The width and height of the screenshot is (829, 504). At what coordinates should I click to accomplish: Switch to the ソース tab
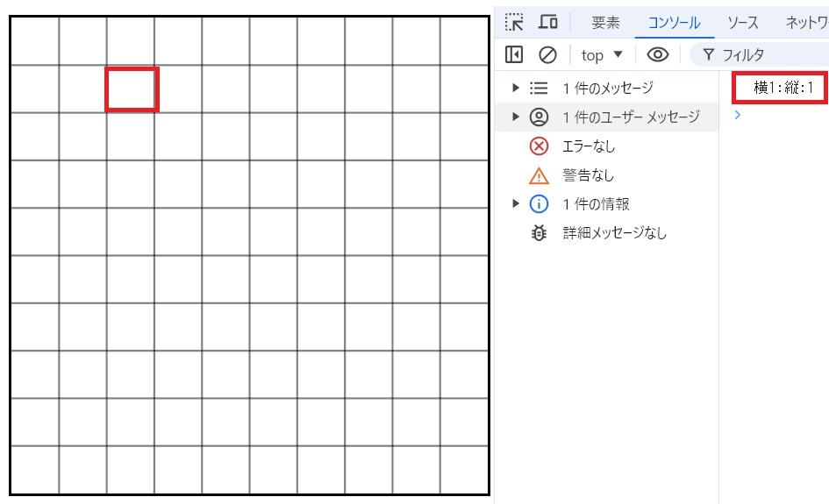pos(743,23)
